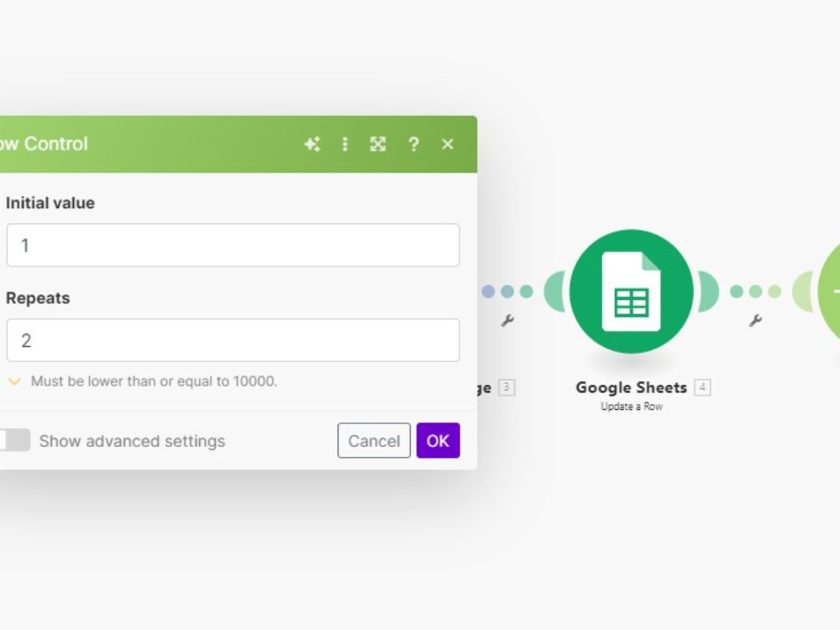
Task: Click the right connector of Google Sheets module
Action: tap(708, 291)
